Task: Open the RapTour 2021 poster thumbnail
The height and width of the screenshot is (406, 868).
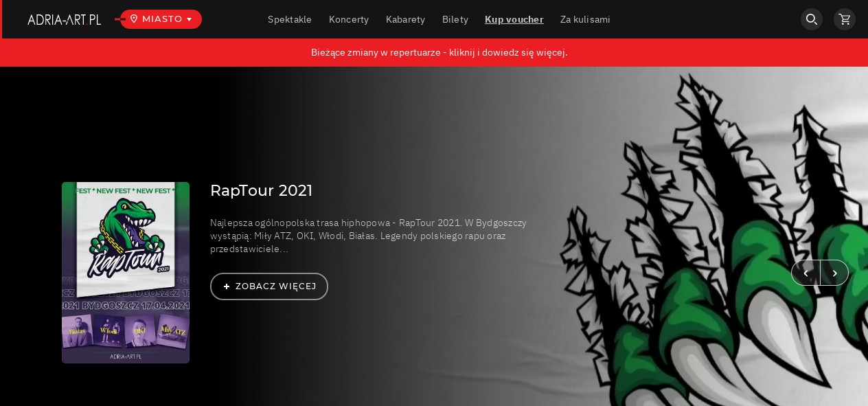Action: pyautogui.click(x=126, y=273)
